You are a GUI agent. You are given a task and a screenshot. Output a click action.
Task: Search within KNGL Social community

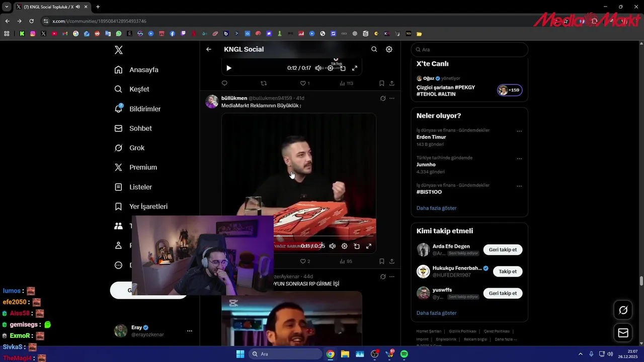click(374, 49)
